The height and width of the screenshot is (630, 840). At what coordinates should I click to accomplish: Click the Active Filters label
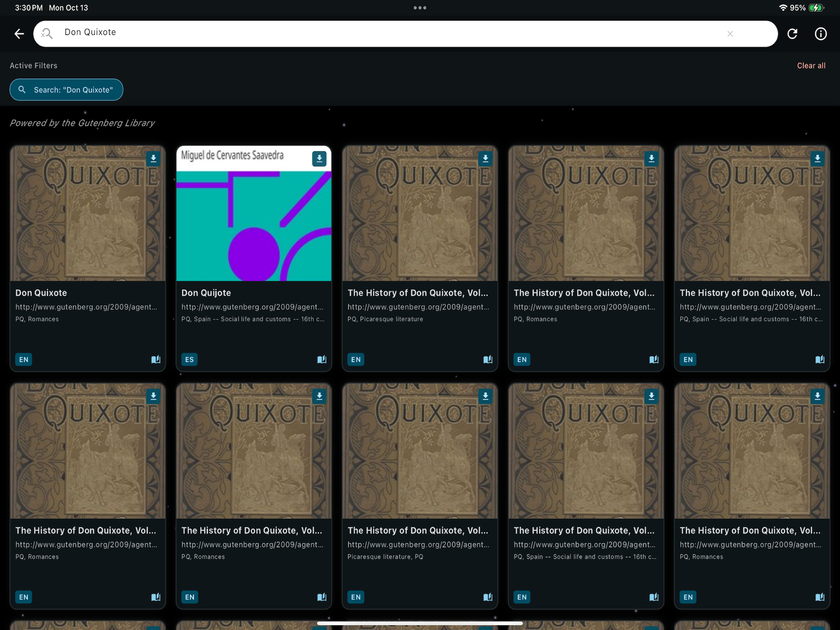34,65
